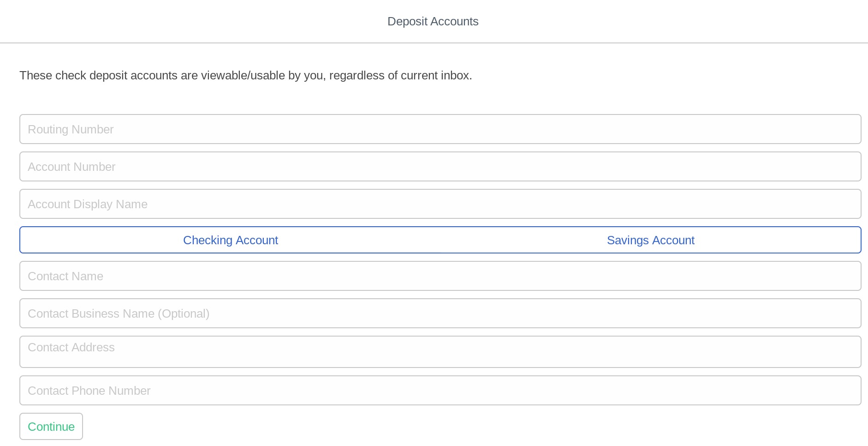Viewport: 868px width, 446px height.
Task: Focus Contact Business Name (Optional) field
Action: tap(440, 313)
